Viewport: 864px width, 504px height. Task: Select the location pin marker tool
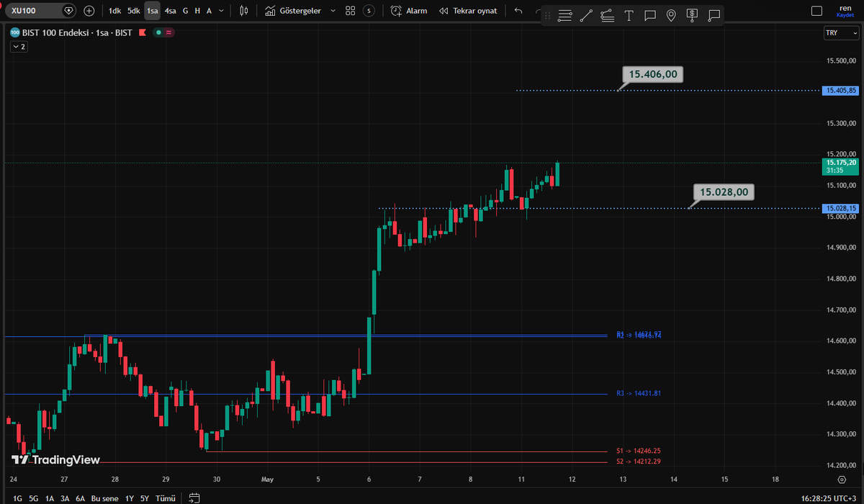pyautogui.click(x=671, y=15)
